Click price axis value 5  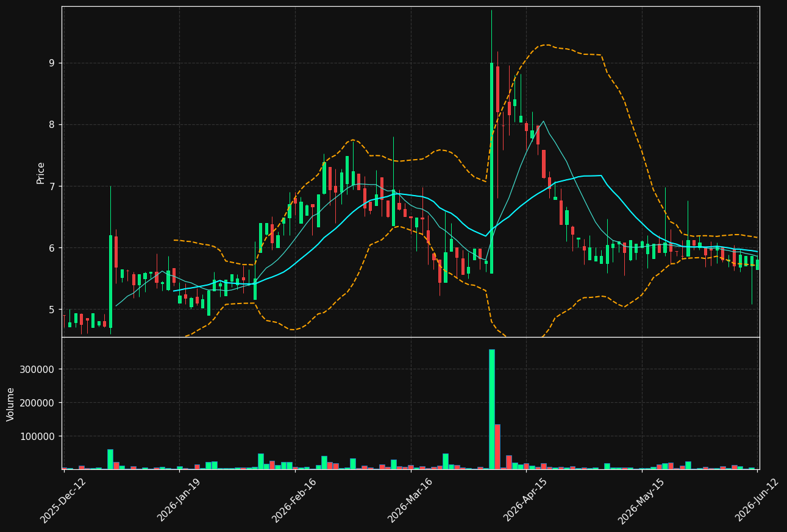[51, 309]
